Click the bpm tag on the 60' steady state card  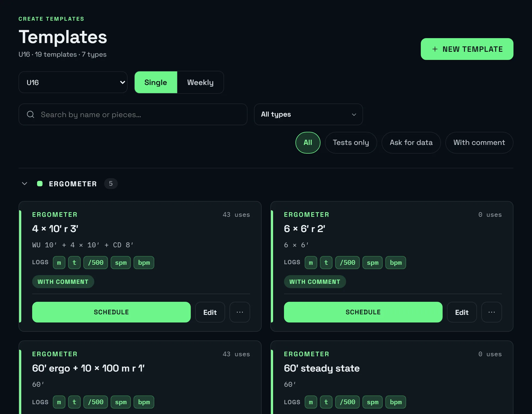tap(396, 402)
